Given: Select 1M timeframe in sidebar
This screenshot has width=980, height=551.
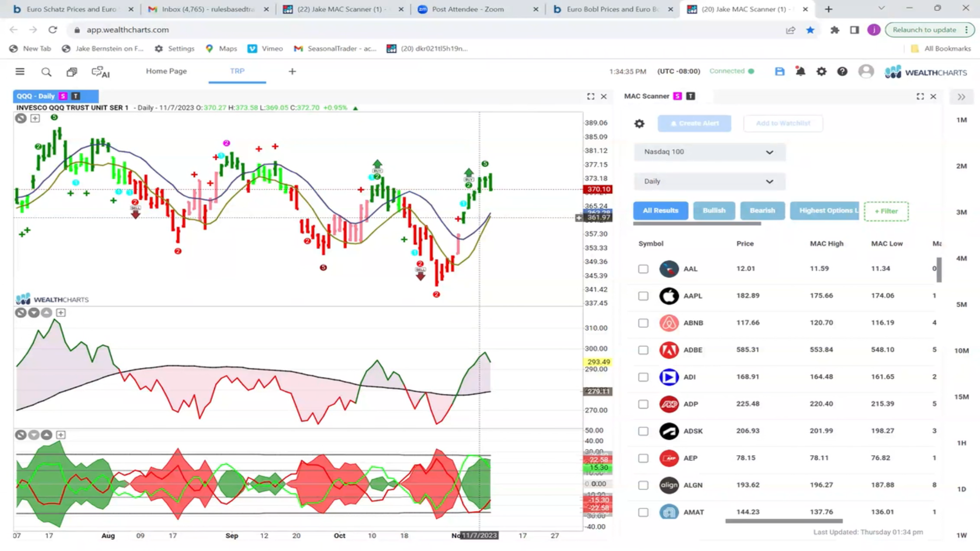Looking at the screenshot, I should 962,120.
